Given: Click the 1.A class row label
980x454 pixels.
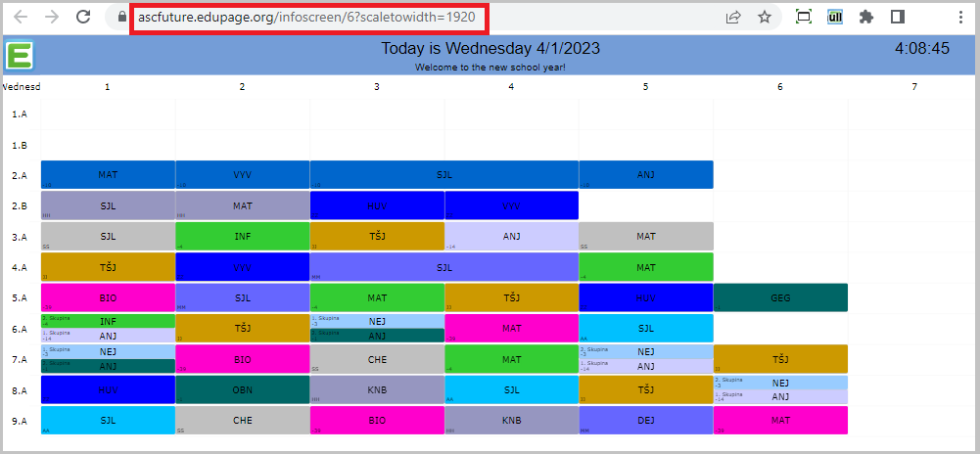Looking at the screenshot, I should [x=20, y=113].
